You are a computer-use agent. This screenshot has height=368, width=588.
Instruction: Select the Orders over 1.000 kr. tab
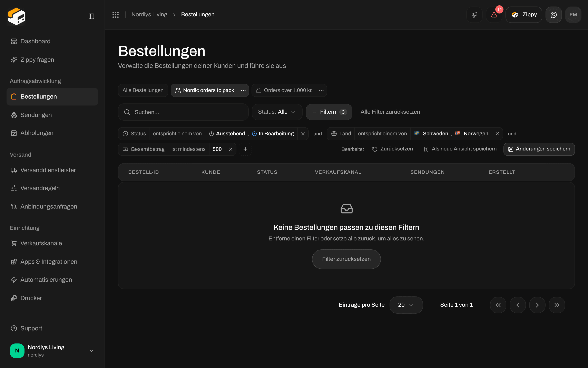[x=284, y=90]
